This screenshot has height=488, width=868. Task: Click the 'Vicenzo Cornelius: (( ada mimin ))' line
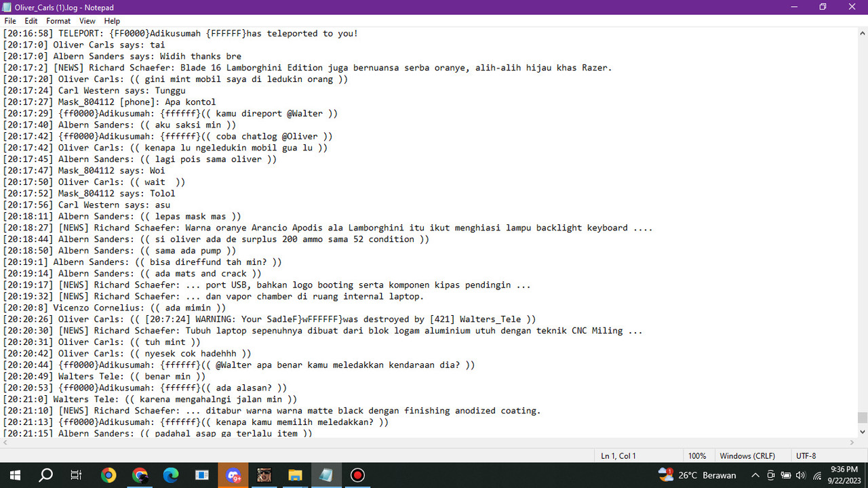tap(115, 308)
